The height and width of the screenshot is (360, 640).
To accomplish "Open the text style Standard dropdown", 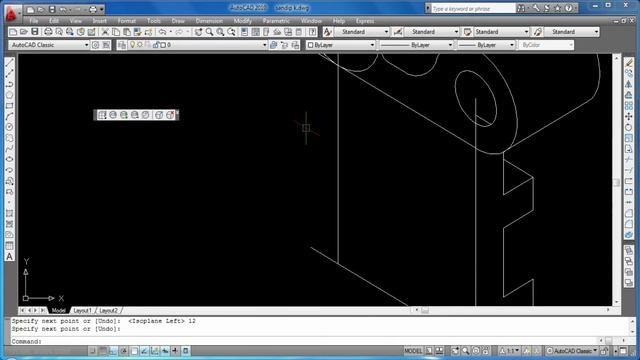I will pos(362,32).
